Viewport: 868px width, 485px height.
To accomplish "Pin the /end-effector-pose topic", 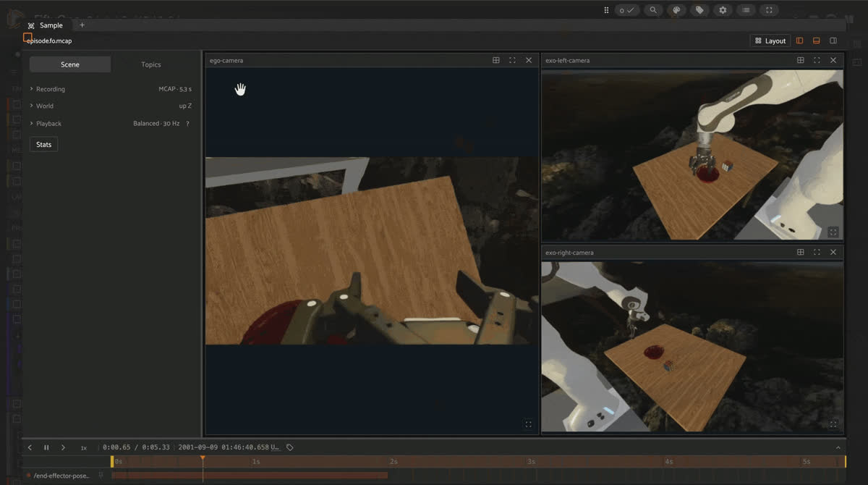I will (x=101, y=476).
